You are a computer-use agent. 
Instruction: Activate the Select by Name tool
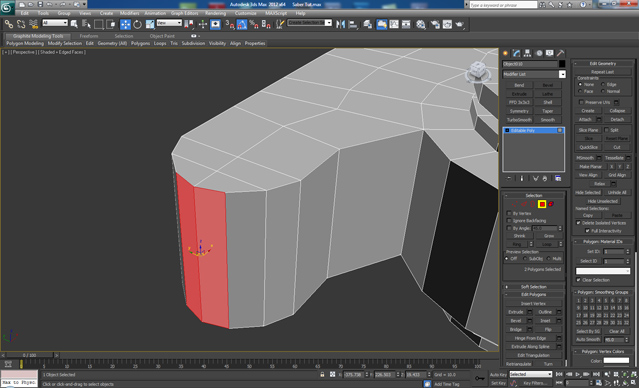click(x=86, y=24)
